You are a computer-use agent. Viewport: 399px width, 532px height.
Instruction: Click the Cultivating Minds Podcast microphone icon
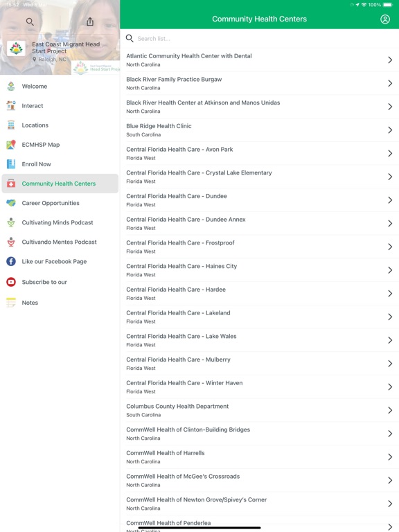(x=11, y=222)
